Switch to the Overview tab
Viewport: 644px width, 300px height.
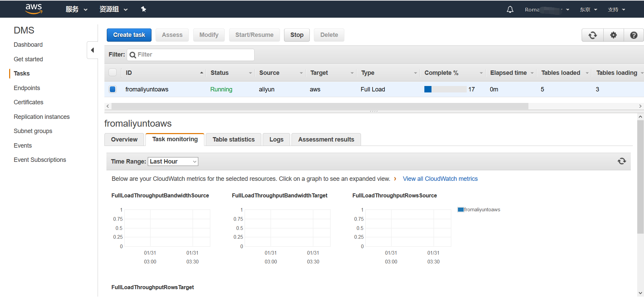tap(124, 140)
